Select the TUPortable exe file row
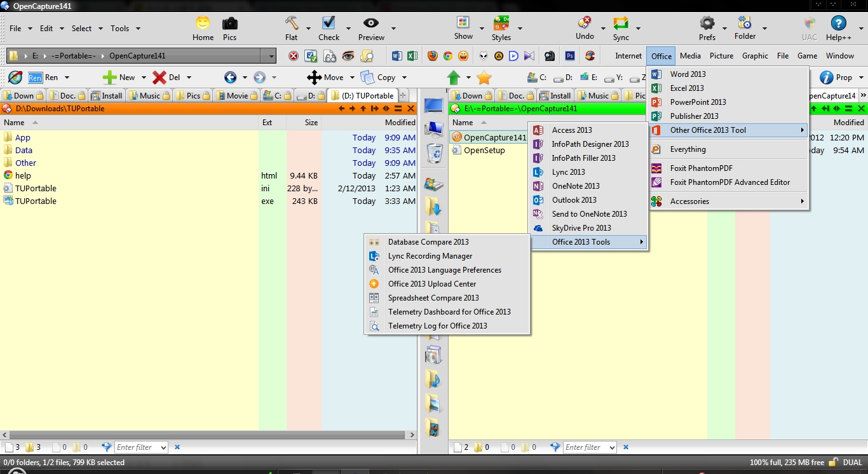This screenshot has width=868, height=474. point(208,201)
